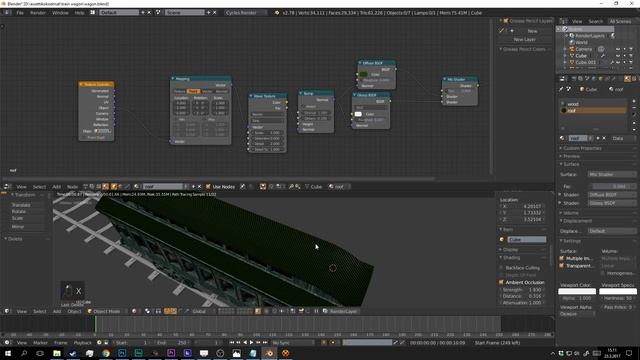
Task: Open the Cycles Render engine dropdown
Action: coord(246,13)
